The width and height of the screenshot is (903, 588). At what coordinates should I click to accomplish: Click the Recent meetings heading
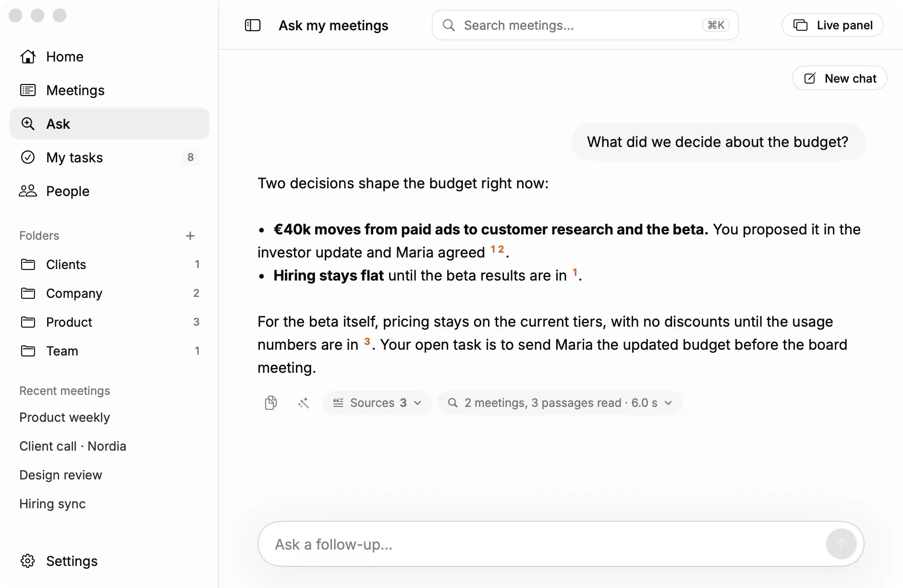65,391
